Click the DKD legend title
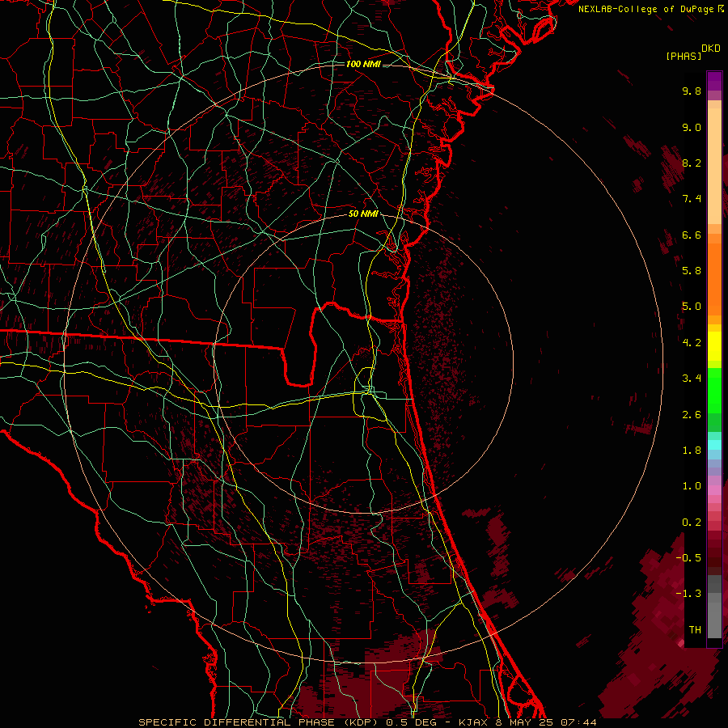Viewport: 728px width, 728px height. point(711,49)
